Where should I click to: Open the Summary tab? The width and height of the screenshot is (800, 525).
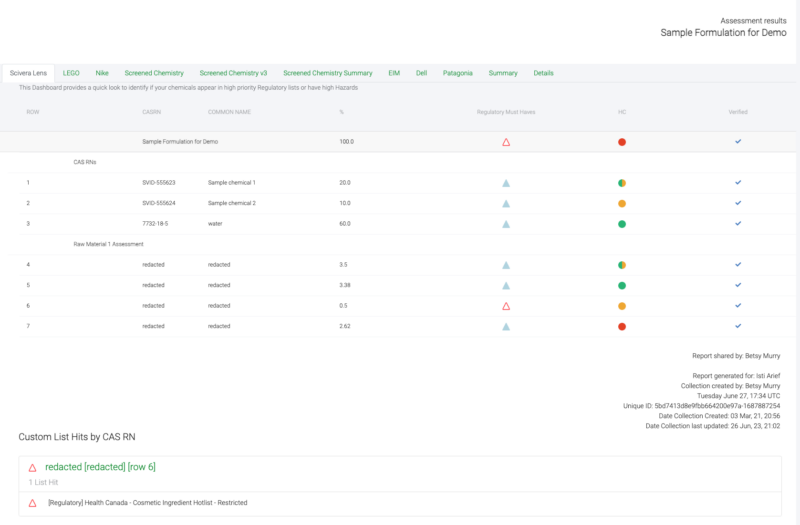coord(503,73)
